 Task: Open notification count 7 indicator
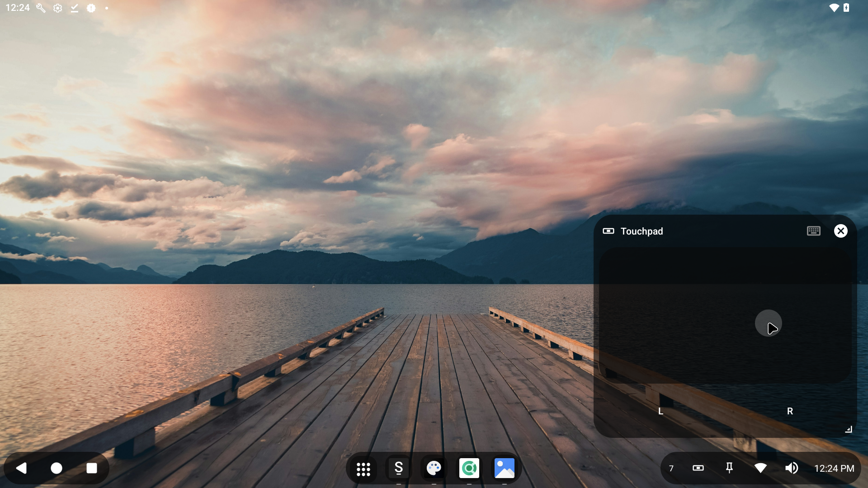point(671,469)
